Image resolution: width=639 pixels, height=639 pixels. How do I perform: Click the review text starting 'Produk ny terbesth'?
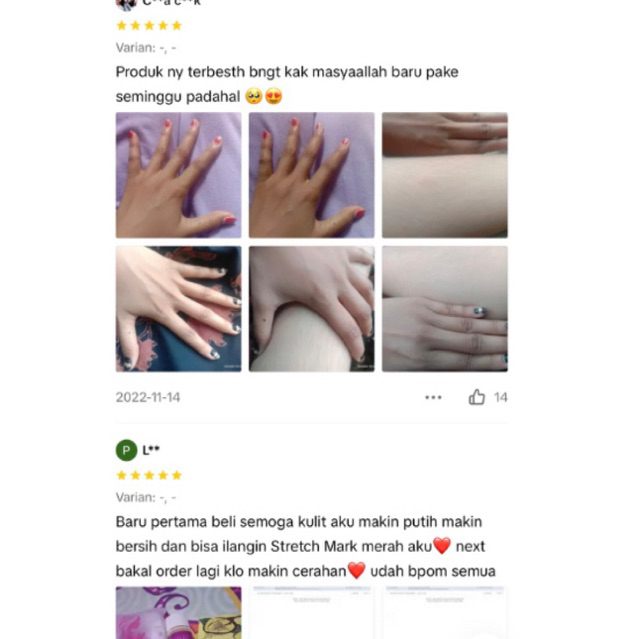[287, 84]
